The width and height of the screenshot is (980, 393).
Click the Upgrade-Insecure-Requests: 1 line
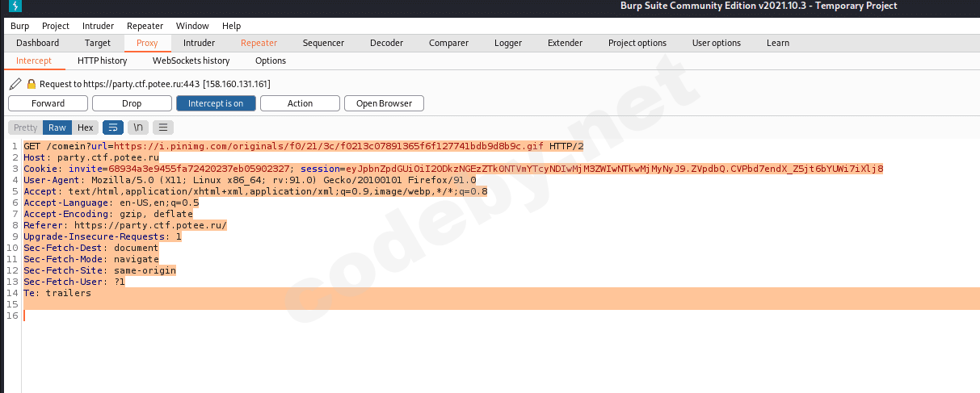click(x=103, y=236)
